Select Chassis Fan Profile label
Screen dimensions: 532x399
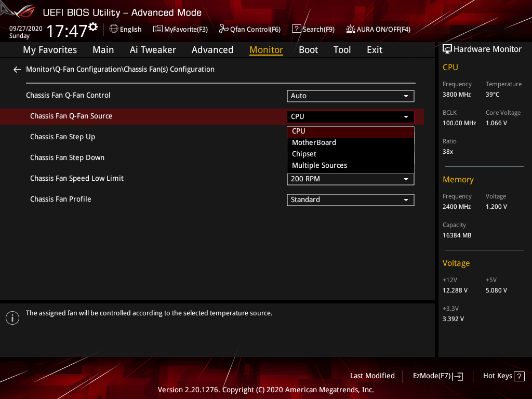[x=60, y=199]
